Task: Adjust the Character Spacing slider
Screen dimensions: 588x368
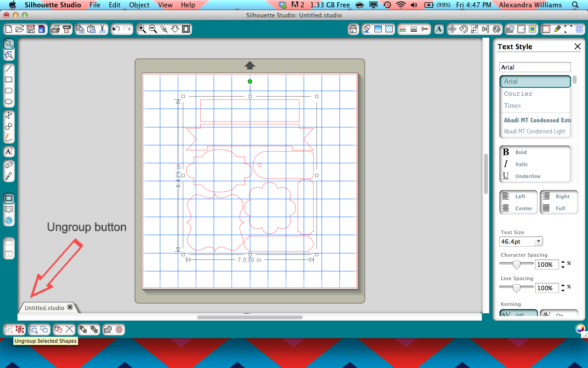Action: 516,264
